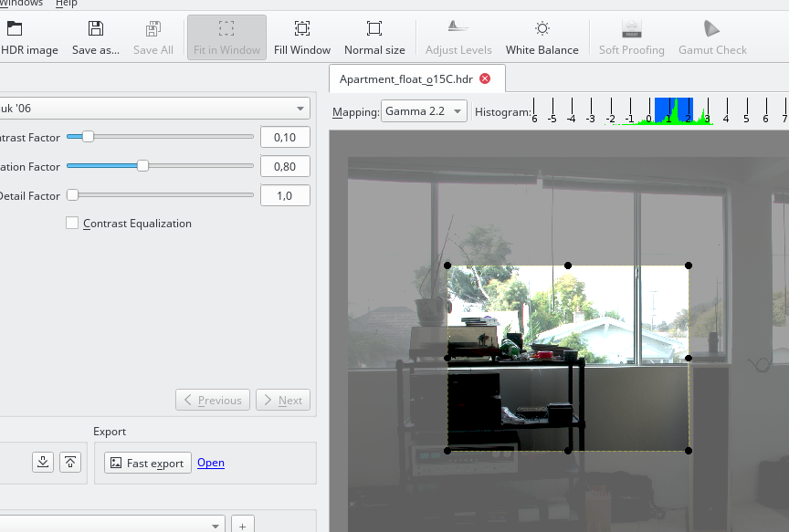
Task: Open the Mapping Gamma 2.2 dropdown
Action: click(x=424, y=111)
